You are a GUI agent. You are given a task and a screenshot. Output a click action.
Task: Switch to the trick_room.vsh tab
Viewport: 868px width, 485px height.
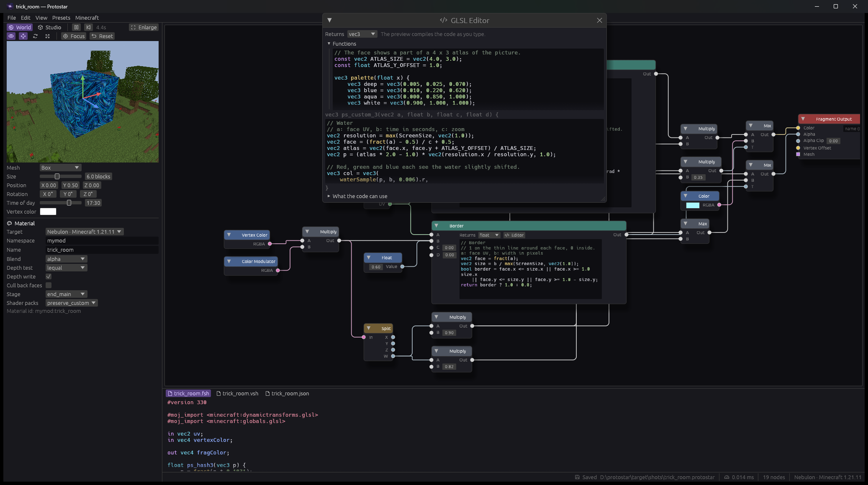coord(237,393)
